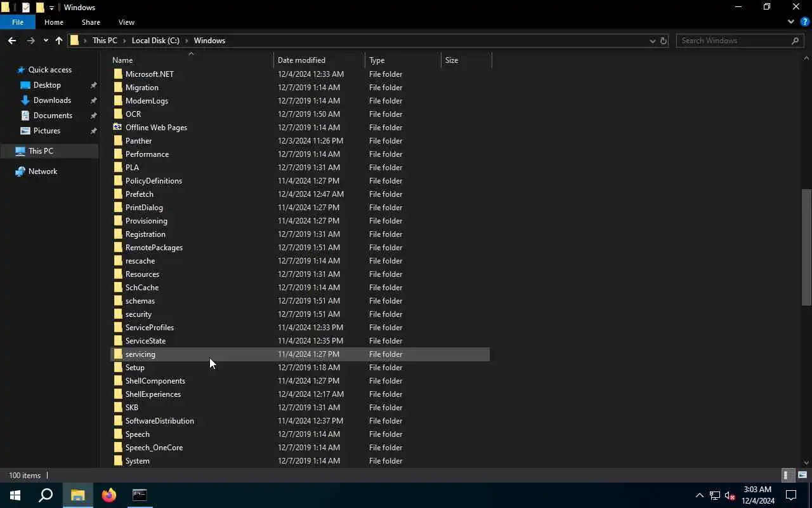Select Quick access in navigation pane
Viewport: 812px width, 508px height.
point(49,70)
